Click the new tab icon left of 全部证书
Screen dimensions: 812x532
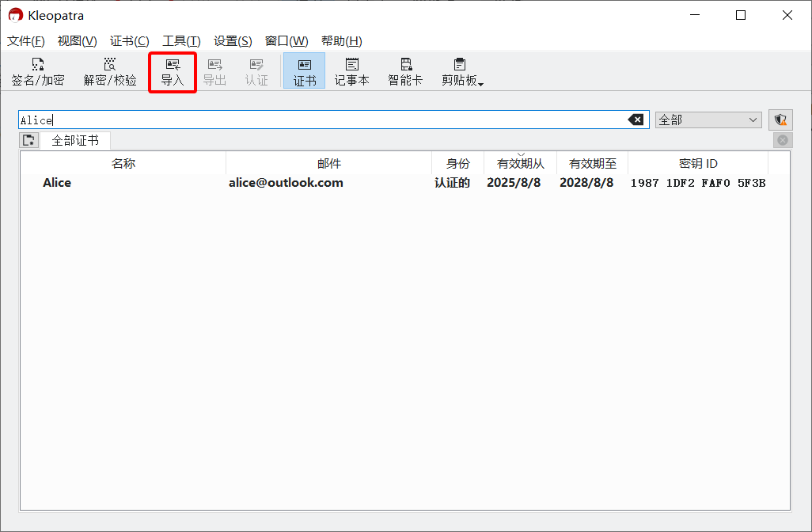click(29, 140)
